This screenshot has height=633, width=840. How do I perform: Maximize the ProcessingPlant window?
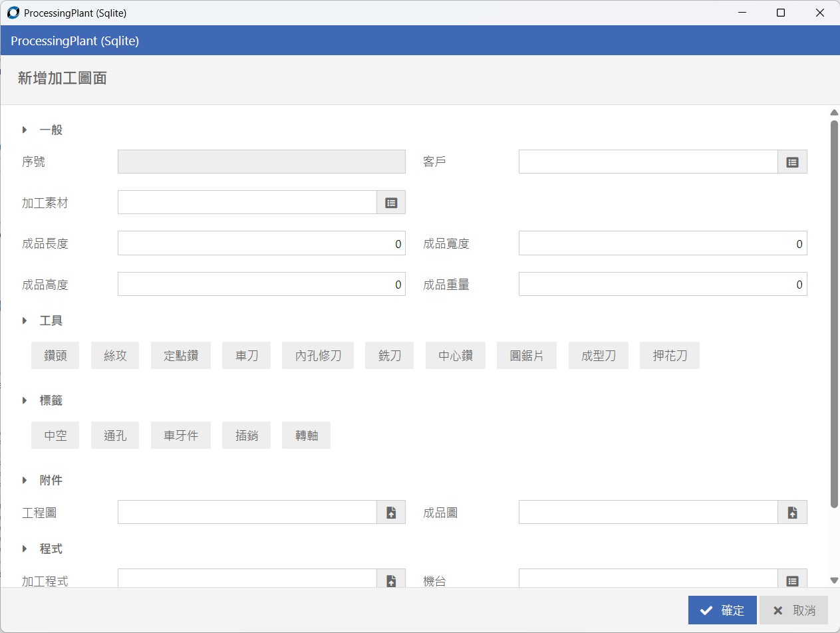[781, 13]
